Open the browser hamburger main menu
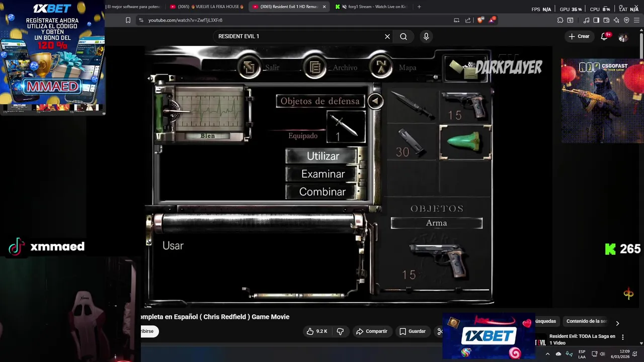This screenshot has height=362, width=644. (x=637, y=20)
